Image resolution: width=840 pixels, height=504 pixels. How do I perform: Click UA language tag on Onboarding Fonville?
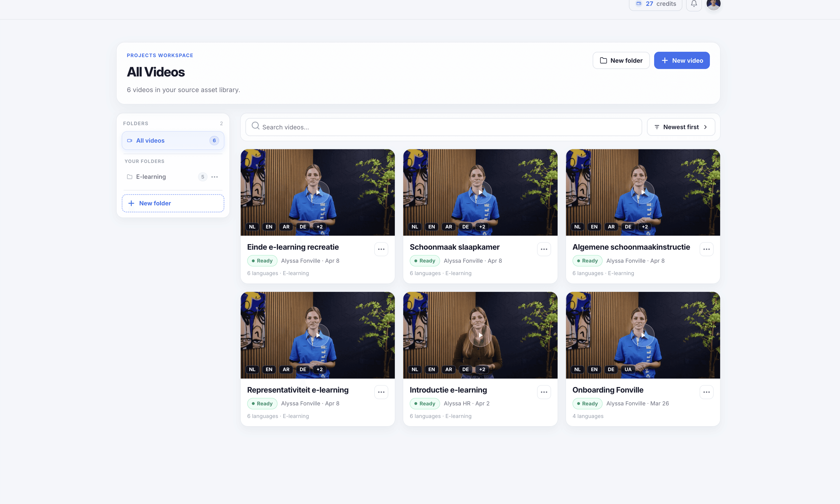pyautogui.click(x=628, y=369)
